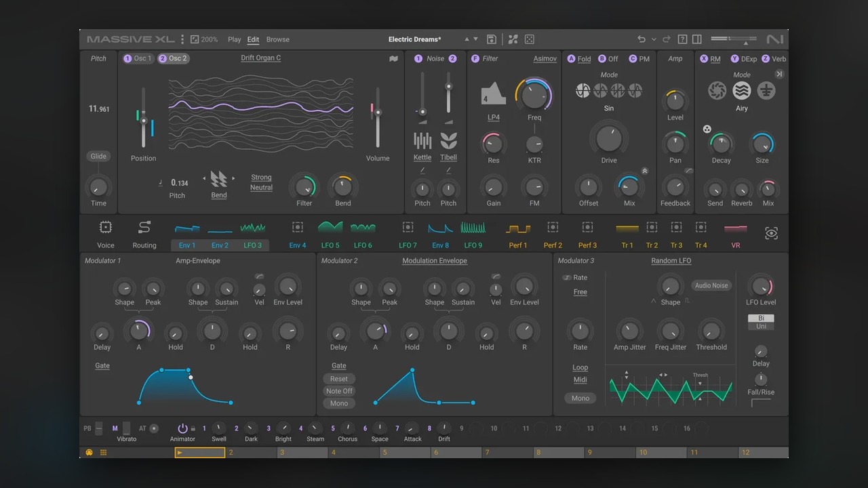
Task: Open the Random LFO type menu
Action: pos(671,260)
